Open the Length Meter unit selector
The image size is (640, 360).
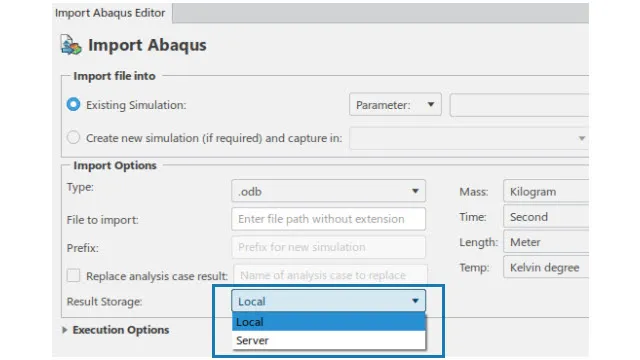tap(546, 242)
